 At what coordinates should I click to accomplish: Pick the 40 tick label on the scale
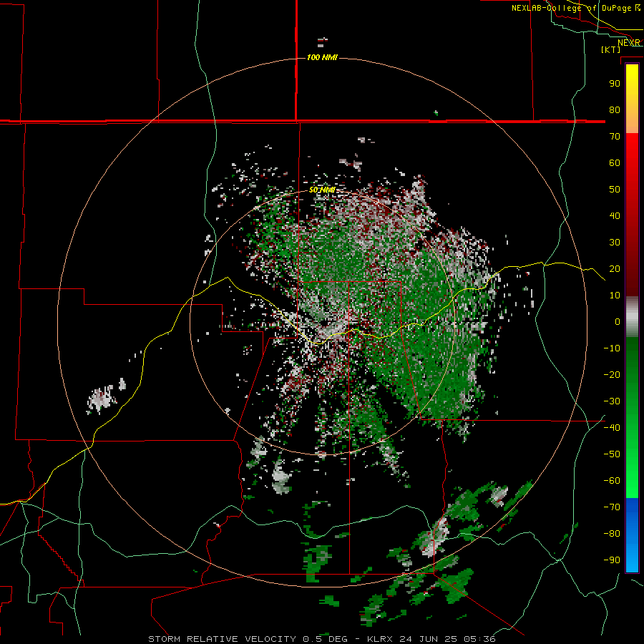click(x=615, y=215)
